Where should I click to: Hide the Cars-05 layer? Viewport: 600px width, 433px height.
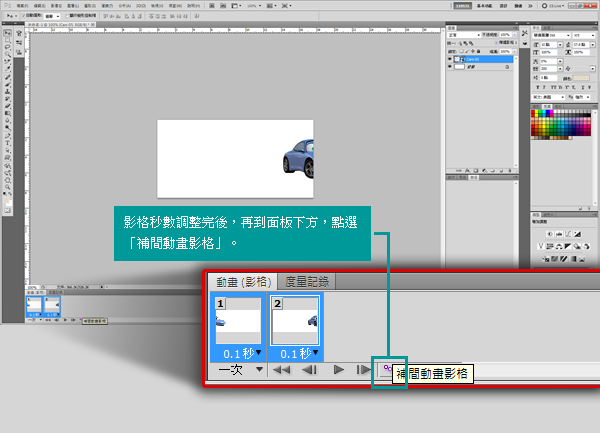pos(450,59)
